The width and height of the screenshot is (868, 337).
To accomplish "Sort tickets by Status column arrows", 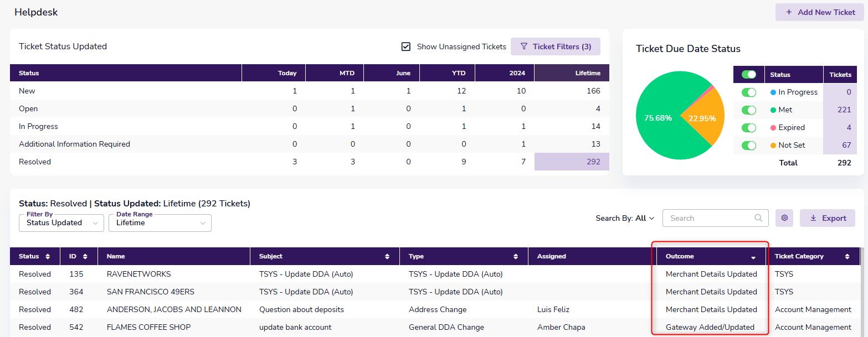I will (x=48, y=256).
